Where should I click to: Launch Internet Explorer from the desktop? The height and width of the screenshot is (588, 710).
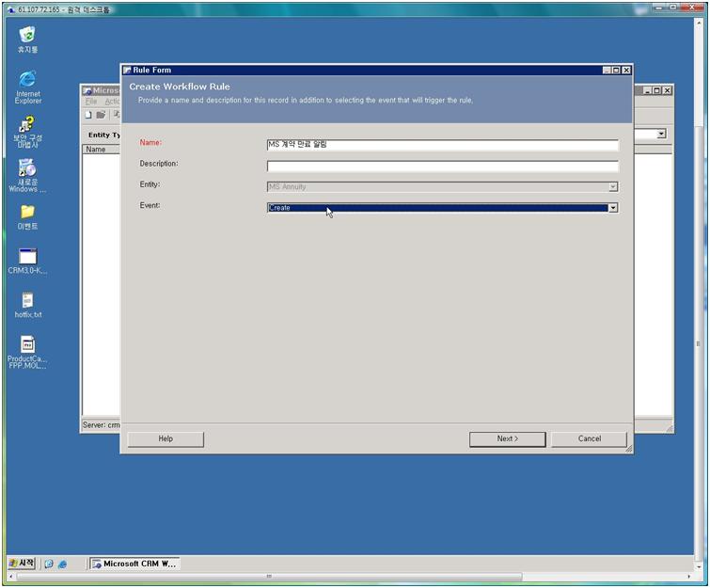pos(27,87)
